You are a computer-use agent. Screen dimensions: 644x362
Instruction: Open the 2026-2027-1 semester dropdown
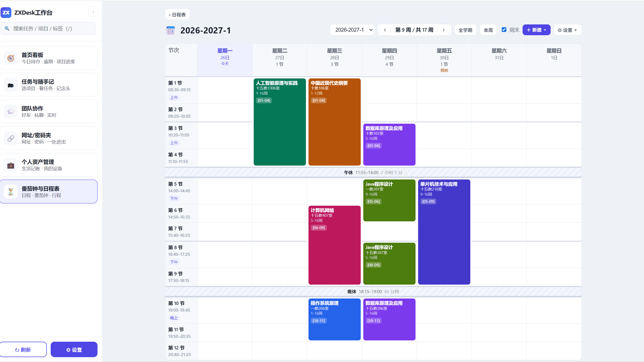click(x=352, y=30)
